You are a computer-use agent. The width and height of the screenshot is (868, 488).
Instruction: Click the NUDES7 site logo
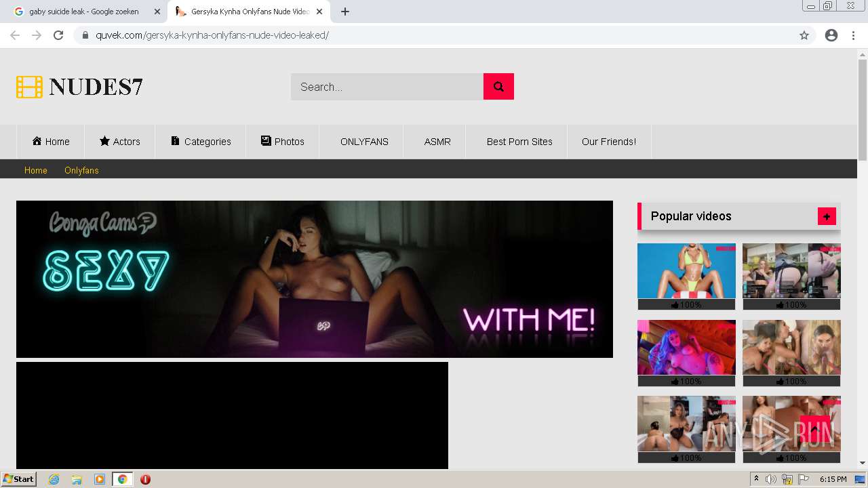(x=80, y=87)
